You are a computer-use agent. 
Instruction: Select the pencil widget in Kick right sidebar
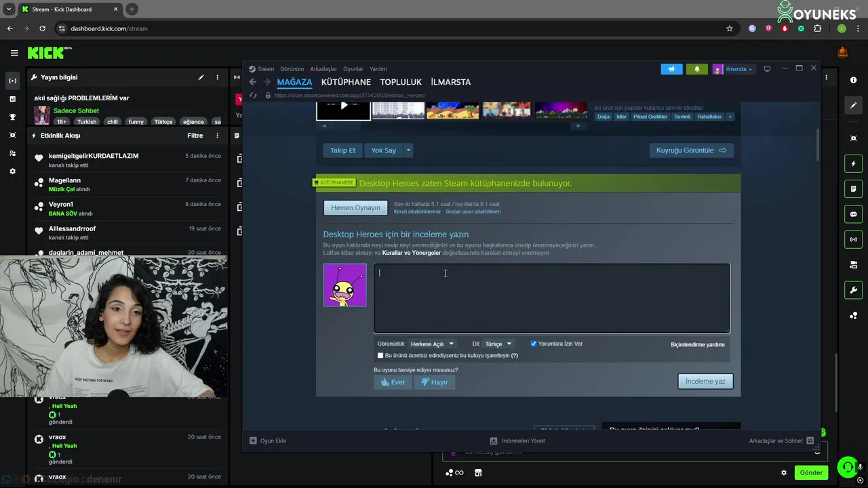(x=853, y=105)
